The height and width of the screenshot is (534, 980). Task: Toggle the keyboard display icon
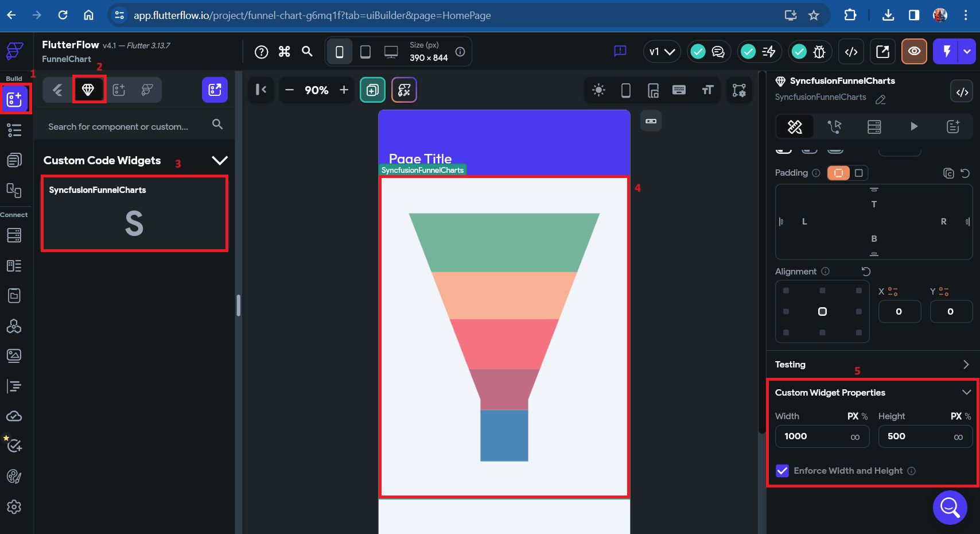pyautogui.click(x=679, y=90)
